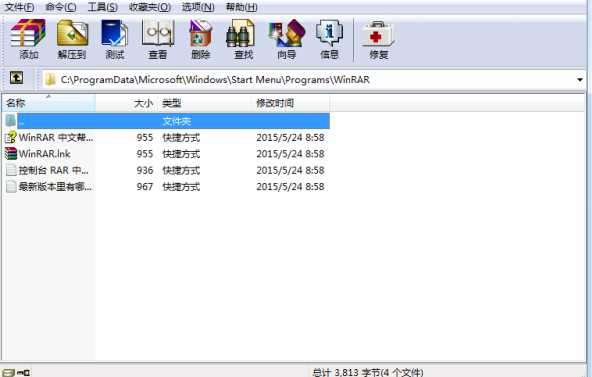Select the WinRAR 中文帮 file name

pyautogui.click(x=56, y=137)
